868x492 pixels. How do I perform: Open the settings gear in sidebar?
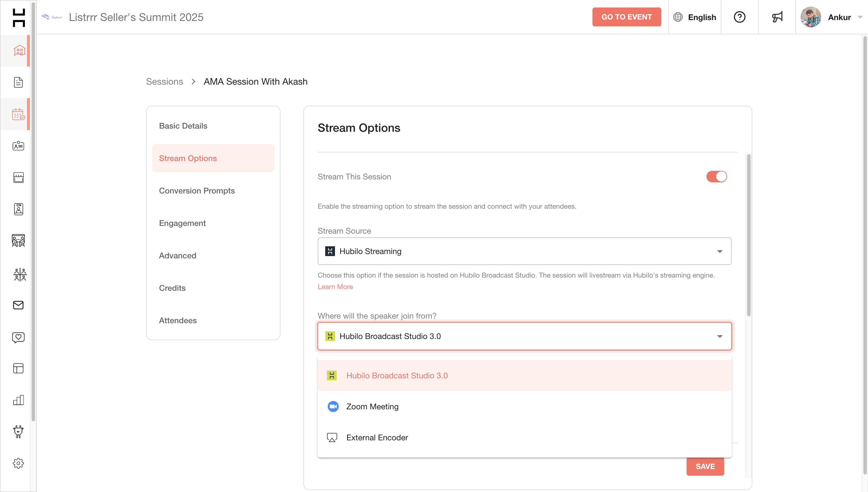click(18, 463)
